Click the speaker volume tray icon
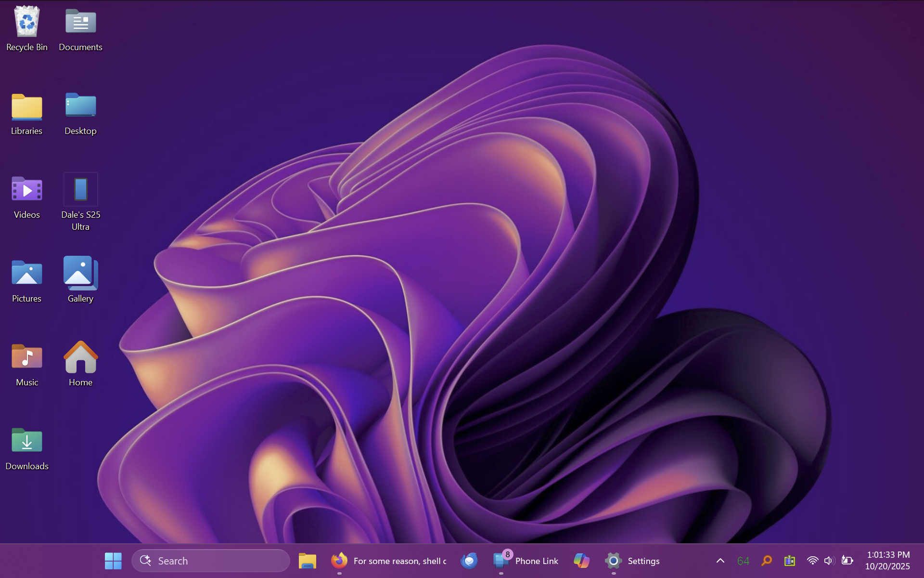Image resolution: width=924 pixels, height=578 pixels. pyautogui.click(x=829, y=561)
